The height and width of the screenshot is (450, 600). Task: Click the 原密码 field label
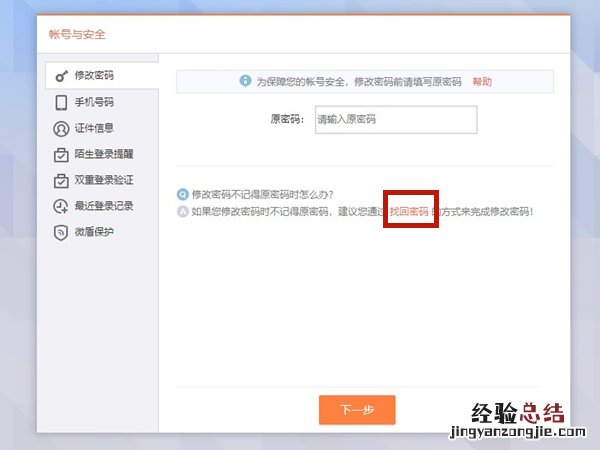click(287, 119)
